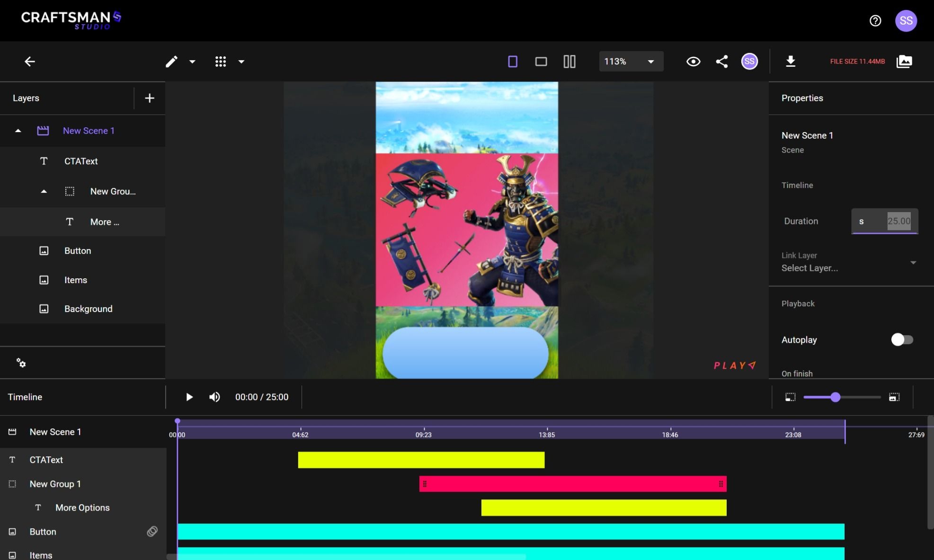Click the pink clip's right trim handle
This screenshot has height=560, width=934.
(x=721, y=484)
